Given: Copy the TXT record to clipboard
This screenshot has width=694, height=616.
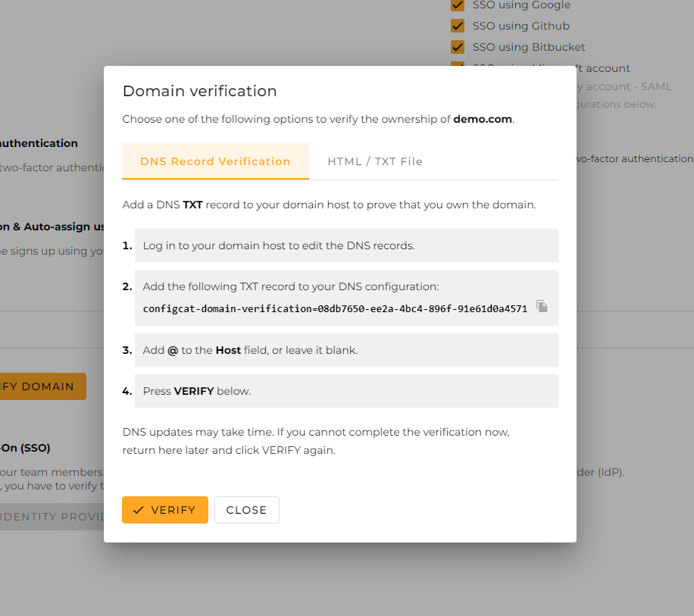Looking at the screenshot, I should pyautogui.click(x=542, y=306).
